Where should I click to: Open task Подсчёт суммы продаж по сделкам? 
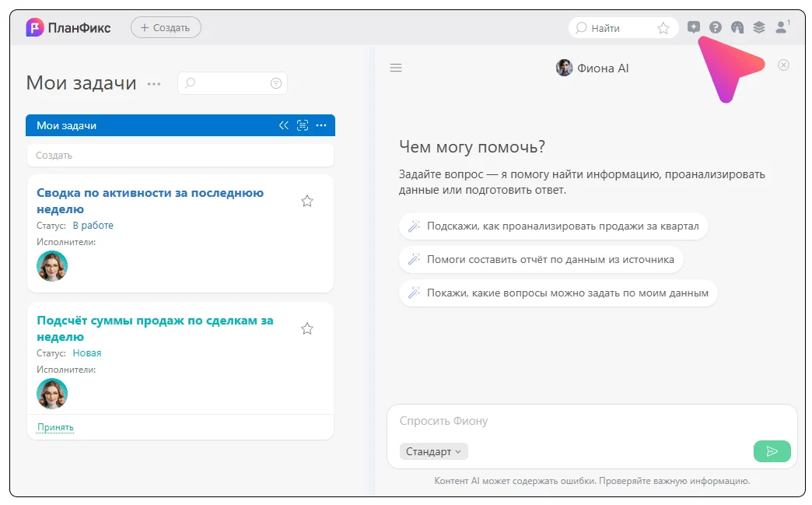(x=155, y=328)
